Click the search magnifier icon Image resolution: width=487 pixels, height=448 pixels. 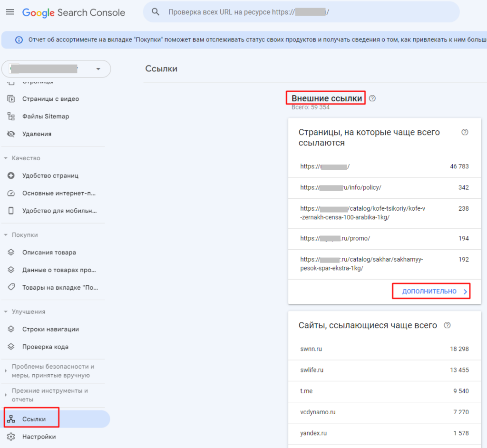tap(156, 12)
